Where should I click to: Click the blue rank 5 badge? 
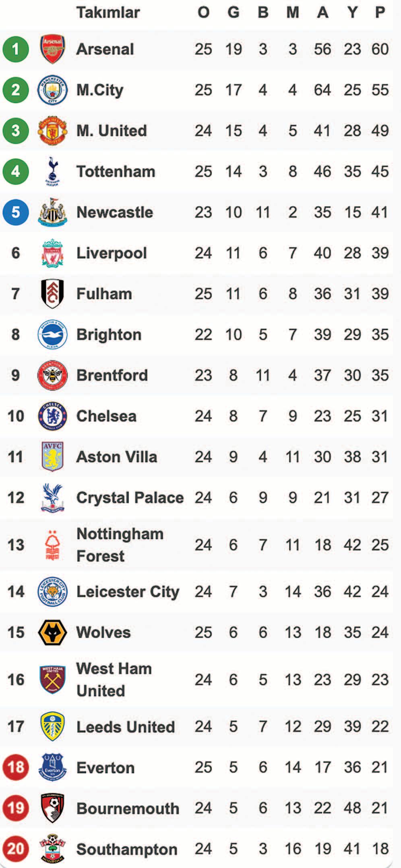pos(16,212)
